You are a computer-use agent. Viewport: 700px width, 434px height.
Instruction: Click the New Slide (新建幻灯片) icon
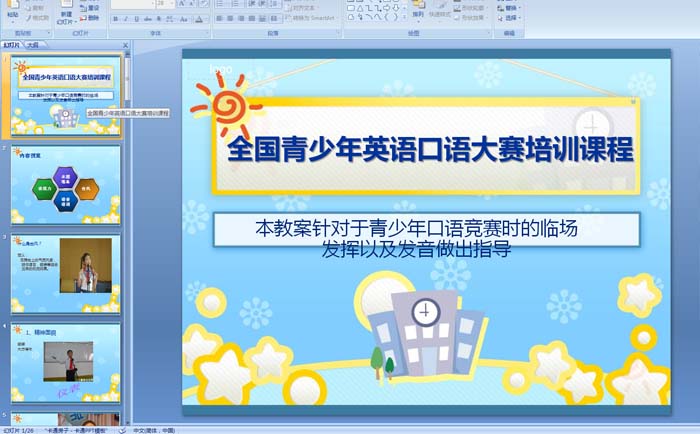[67, 4]
